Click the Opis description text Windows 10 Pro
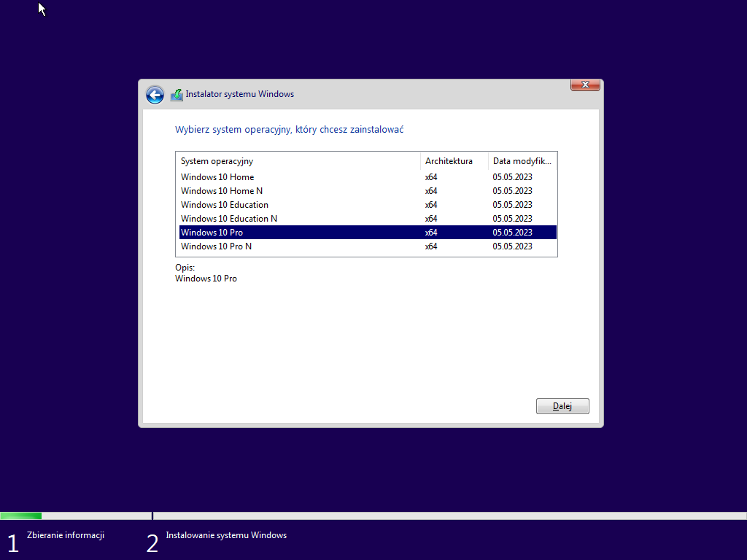The height and width of the screenshot is (560, 747). 206,279
